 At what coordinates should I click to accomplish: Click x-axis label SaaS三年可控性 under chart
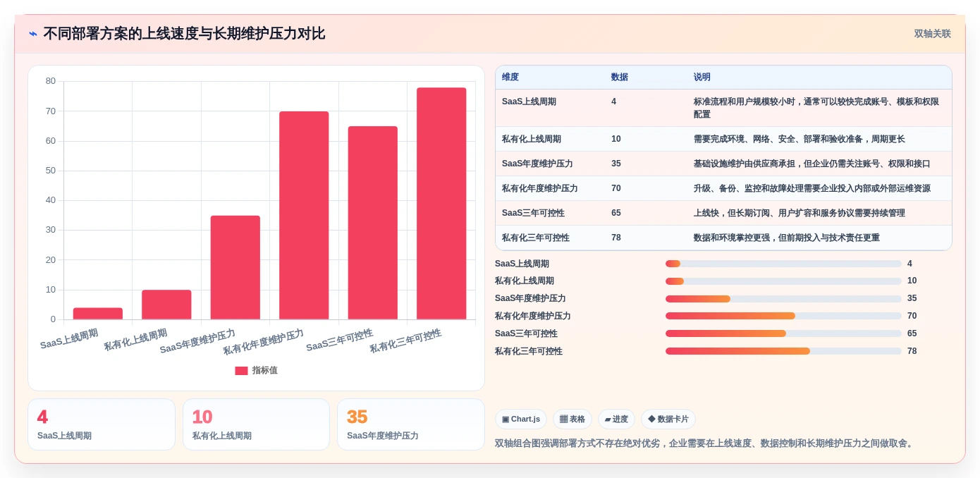click(x=340, y=340)
